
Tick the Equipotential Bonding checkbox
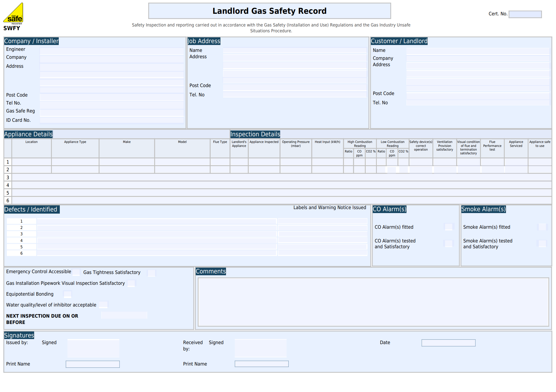[x=67, y=294]
